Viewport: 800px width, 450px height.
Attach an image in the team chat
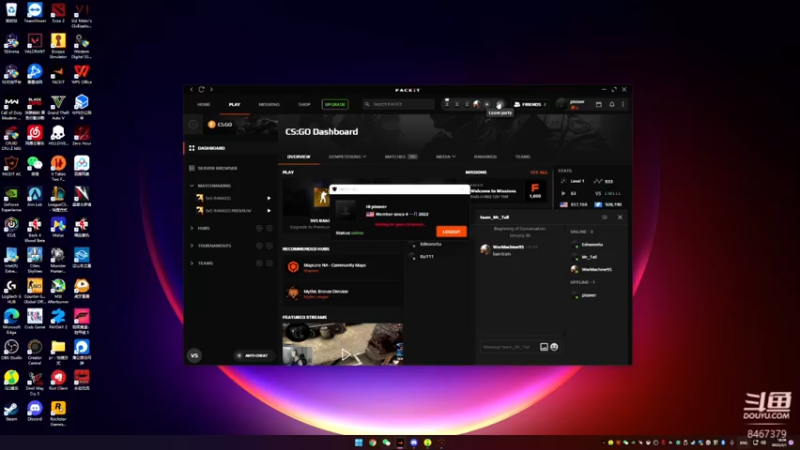544,347
